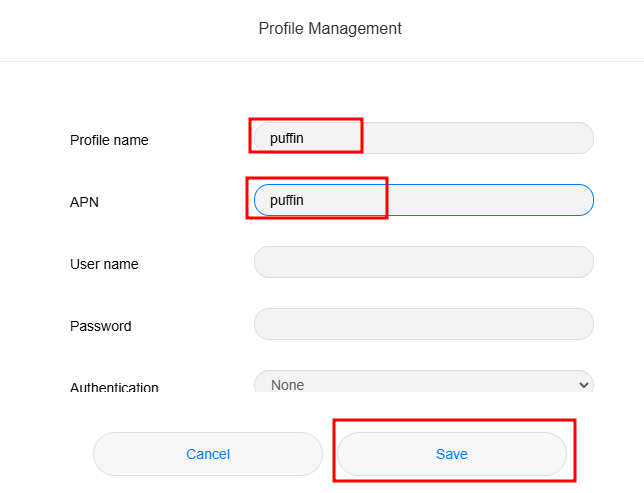Focus the User name input field
This screenshot has height=493, width=644.
[424, 262]
